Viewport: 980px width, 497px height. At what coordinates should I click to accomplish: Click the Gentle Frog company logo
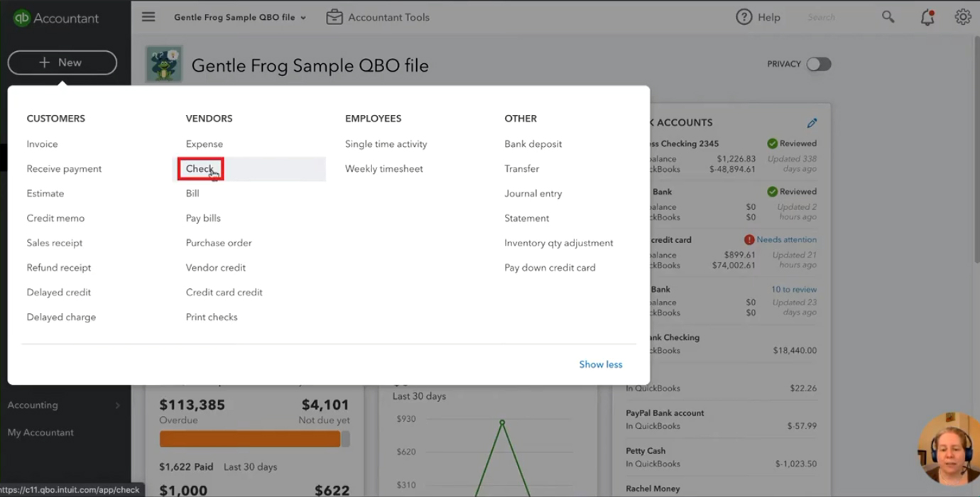[164, 65]
